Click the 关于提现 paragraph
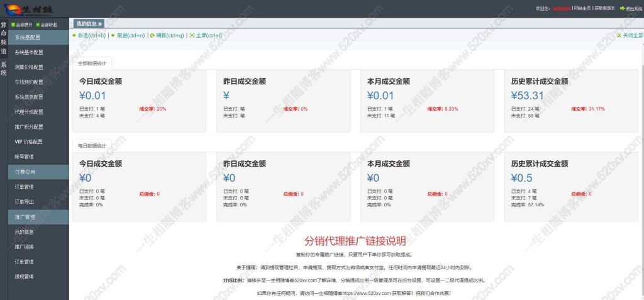Viewport: 644px width, 300px height. coord(354,267)
